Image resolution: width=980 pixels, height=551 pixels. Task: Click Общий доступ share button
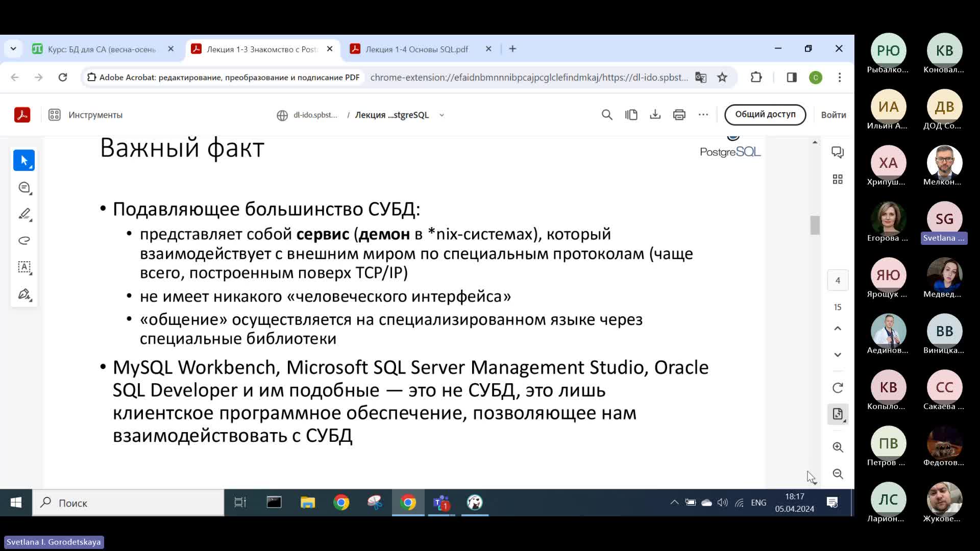coord(765,114)
